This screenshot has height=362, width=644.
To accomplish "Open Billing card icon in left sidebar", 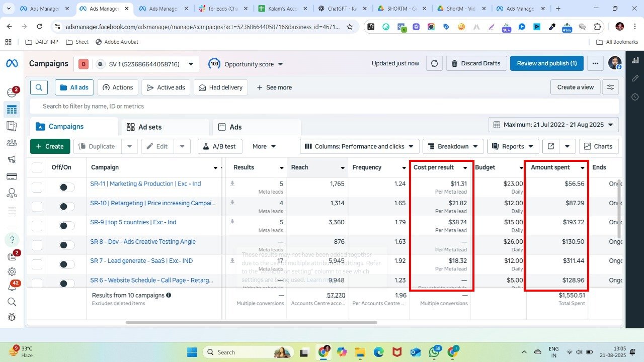I will coord(12,176).
